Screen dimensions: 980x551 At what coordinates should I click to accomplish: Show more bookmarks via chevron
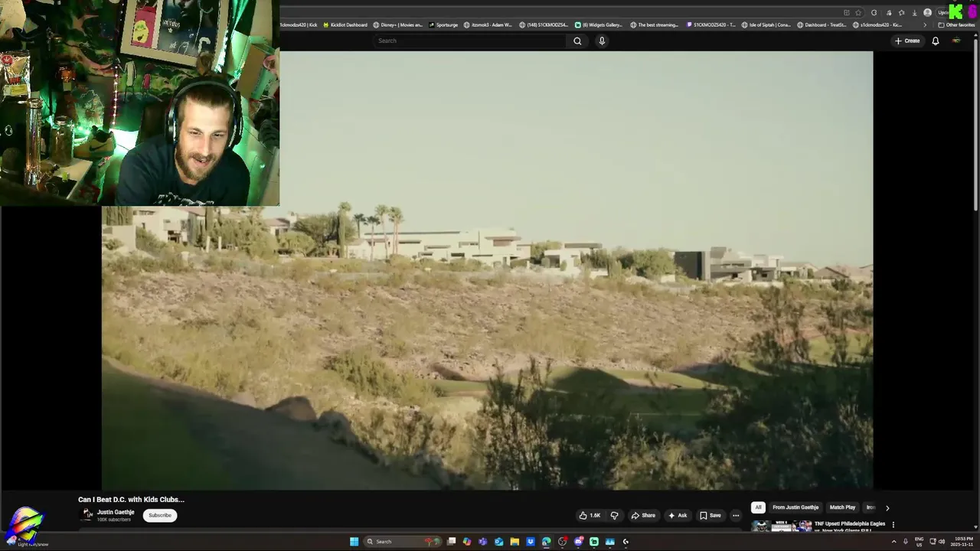pos(925,24)
